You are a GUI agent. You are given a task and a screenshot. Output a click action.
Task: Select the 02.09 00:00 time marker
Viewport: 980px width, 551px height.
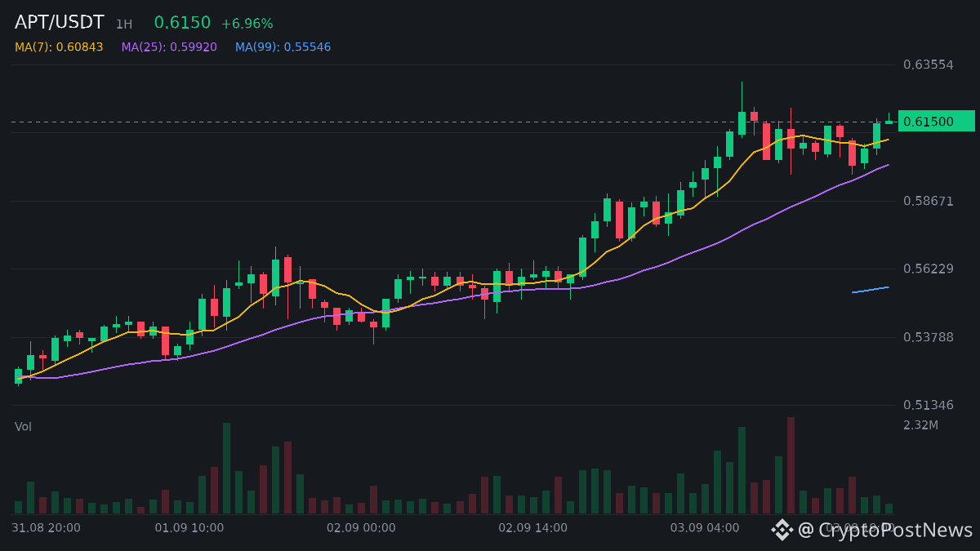(x=361, y=528)
